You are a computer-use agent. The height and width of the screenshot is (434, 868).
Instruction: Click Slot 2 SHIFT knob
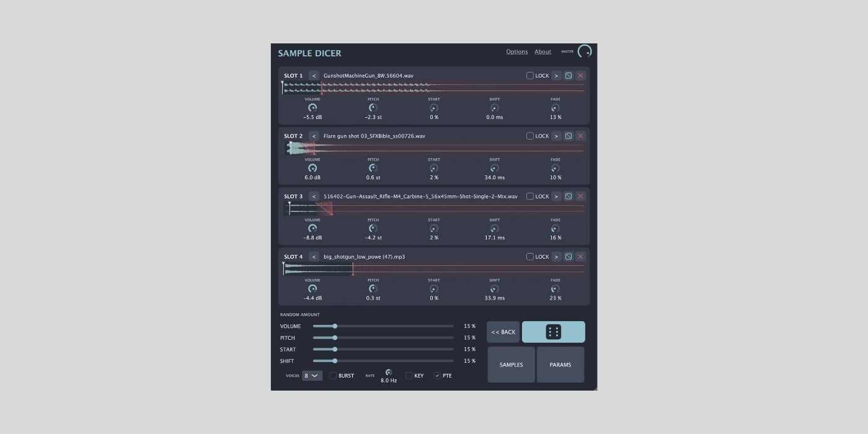click(x=495, y=168)
